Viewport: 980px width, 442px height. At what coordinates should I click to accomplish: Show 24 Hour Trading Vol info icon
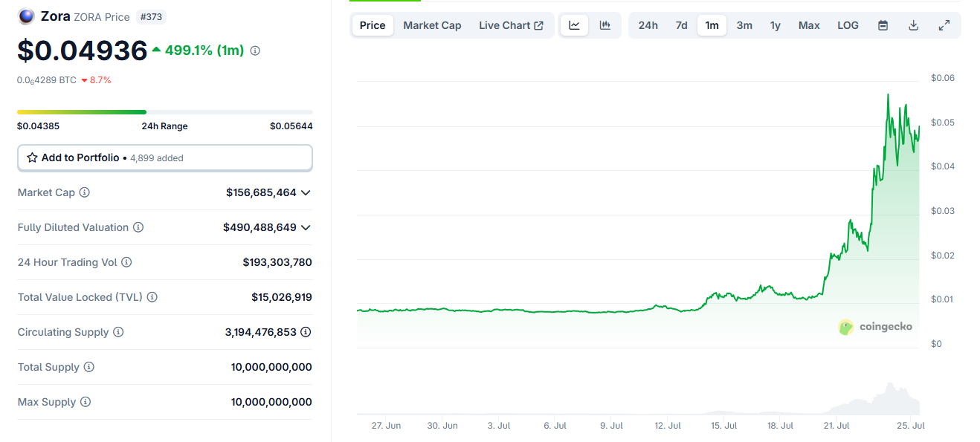tap(126, 262)
